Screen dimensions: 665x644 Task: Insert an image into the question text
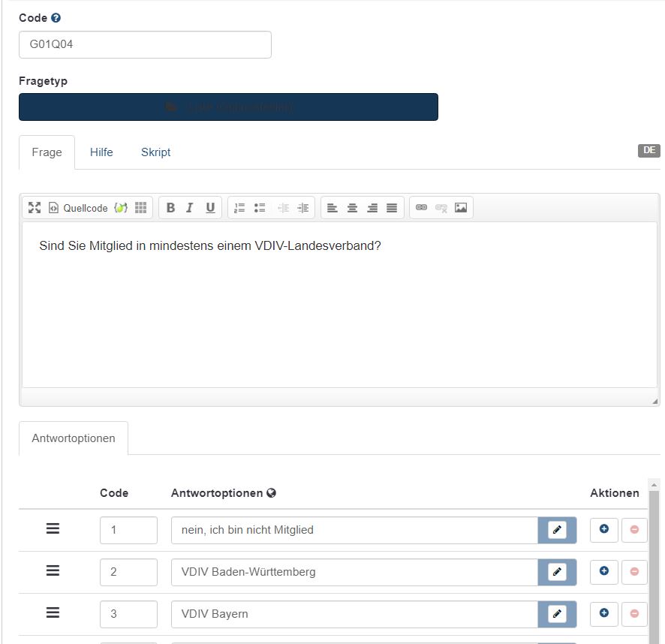pos(461,208)
